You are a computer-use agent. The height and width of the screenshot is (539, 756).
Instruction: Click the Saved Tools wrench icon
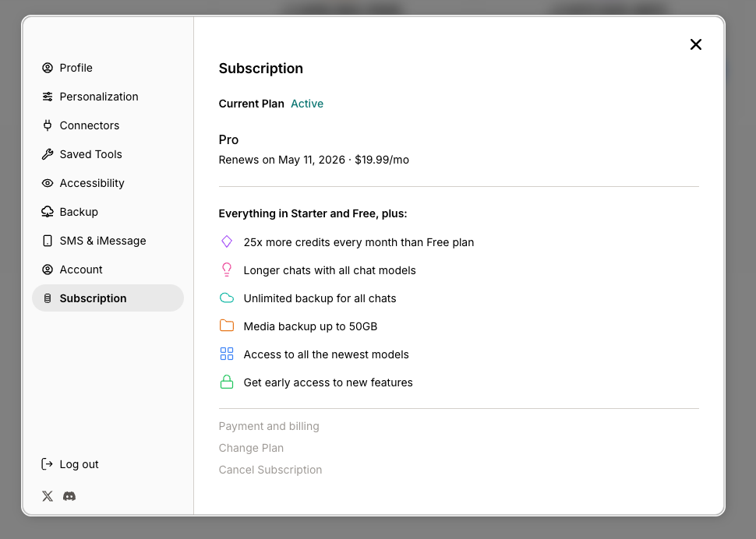[x=48, y=154]
